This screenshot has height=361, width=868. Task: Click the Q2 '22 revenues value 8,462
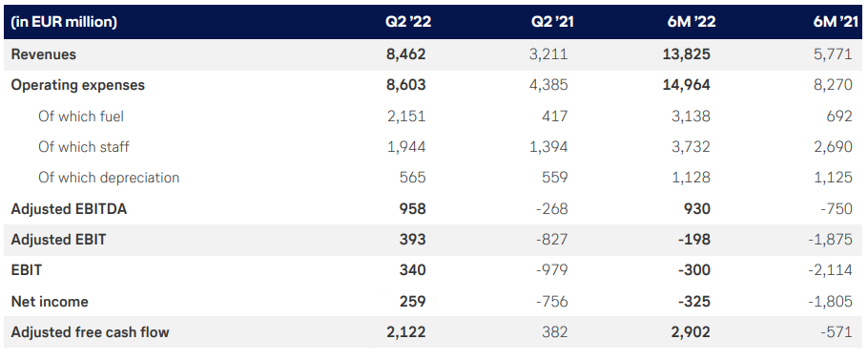(x=405, y=54)
